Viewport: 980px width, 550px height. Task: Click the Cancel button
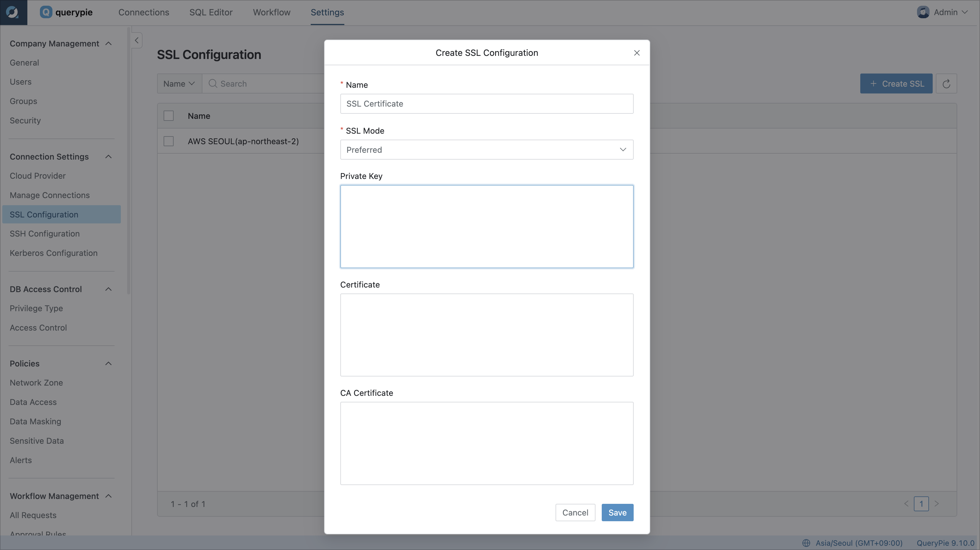click(575, 512)
